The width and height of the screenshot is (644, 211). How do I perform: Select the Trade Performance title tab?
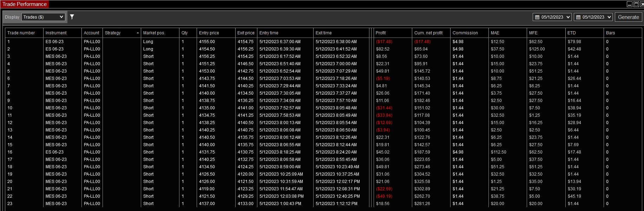point(25,4)
